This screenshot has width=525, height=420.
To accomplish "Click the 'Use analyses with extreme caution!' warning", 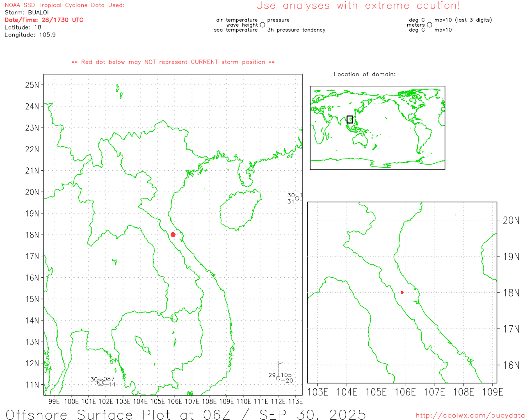I will (358, 6).
